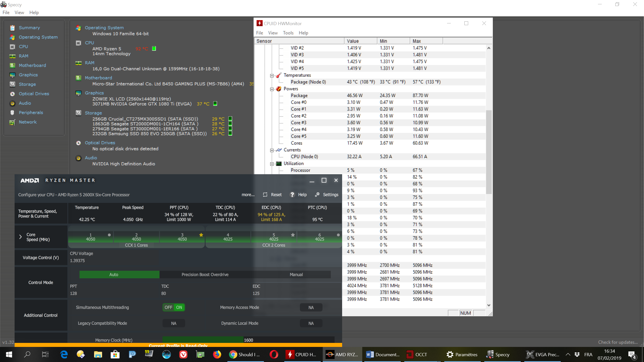The width and height of the screenshot is (644, 362).
Task: Collapse Temperatures node in HWMonitor
Action: (x=272, y=75)
